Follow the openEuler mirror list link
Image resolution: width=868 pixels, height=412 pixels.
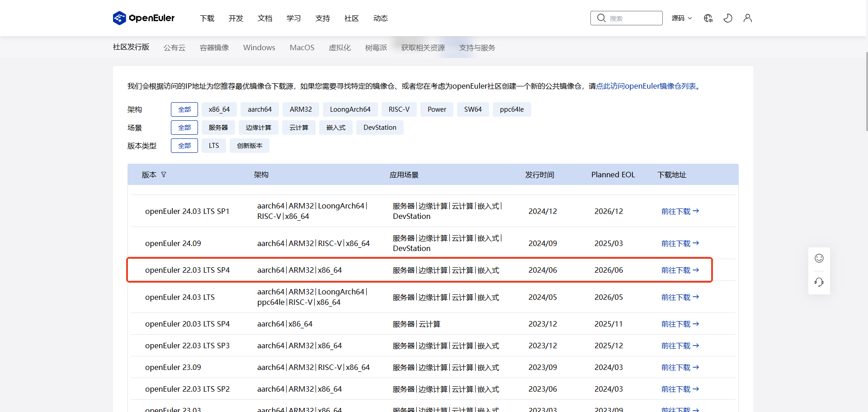tap(647, 85)
